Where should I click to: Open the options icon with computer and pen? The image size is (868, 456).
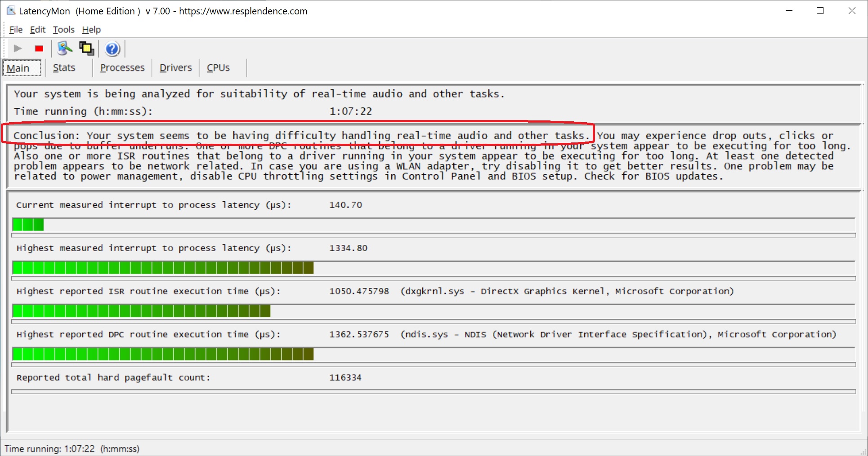(x=64, y=49)
